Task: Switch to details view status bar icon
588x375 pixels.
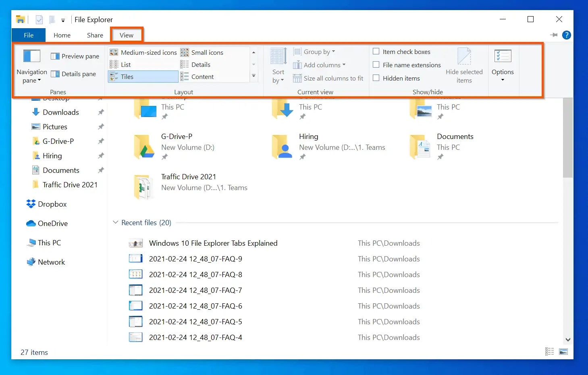Action: click(x=549, y=352)
